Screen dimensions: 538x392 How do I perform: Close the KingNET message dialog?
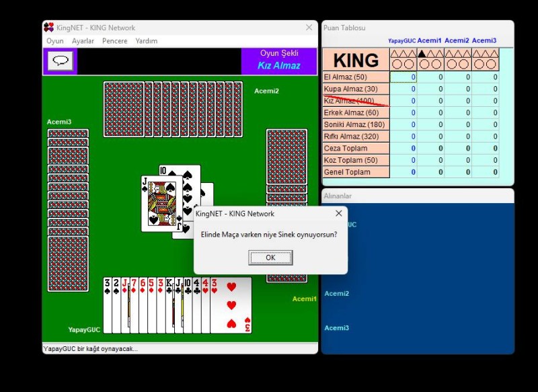click(339, 213)
